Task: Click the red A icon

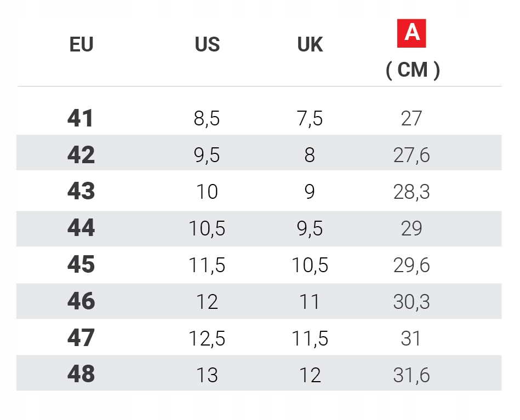Action: (x=411, y=33)
